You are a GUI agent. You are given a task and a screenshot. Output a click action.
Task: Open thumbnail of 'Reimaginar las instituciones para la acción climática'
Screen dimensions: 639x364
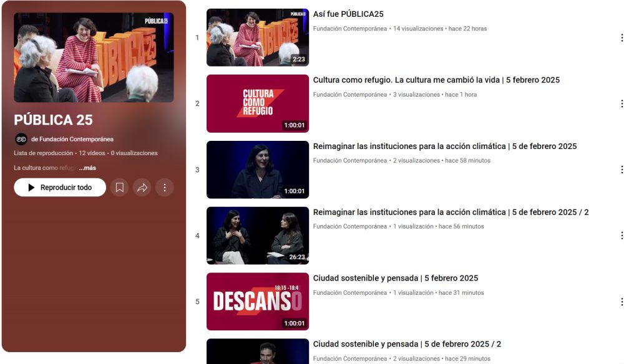257,169
